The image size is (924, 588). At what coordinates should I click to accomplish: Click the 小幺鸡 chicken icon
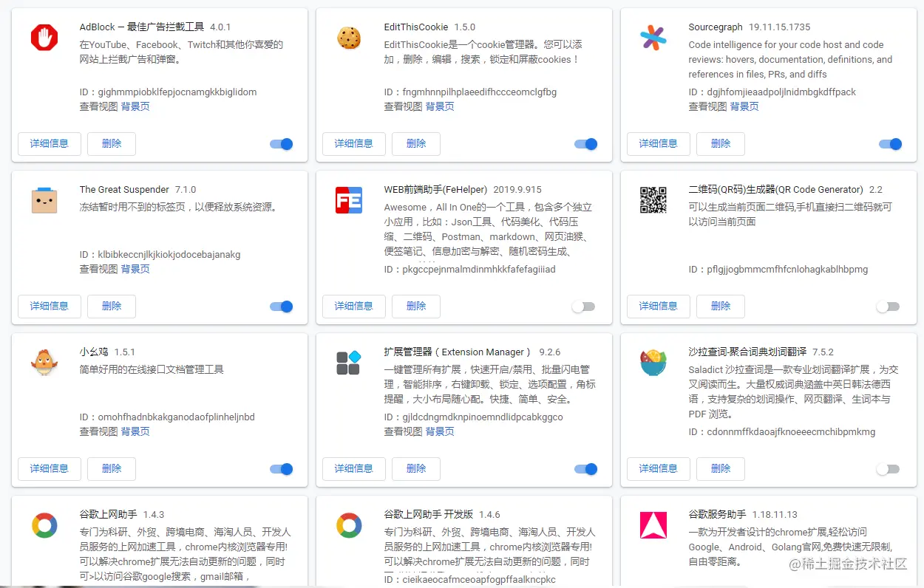coord(44,363)
